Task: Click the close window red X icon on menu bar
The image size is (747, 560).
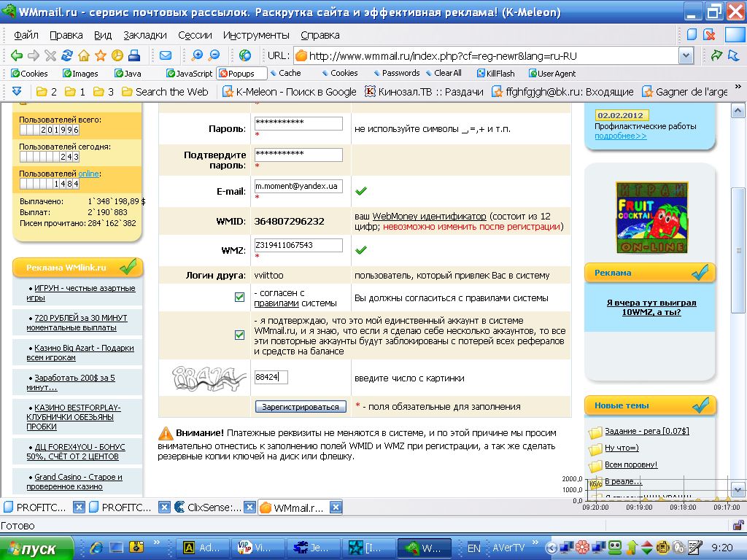Action: [709, 34]
